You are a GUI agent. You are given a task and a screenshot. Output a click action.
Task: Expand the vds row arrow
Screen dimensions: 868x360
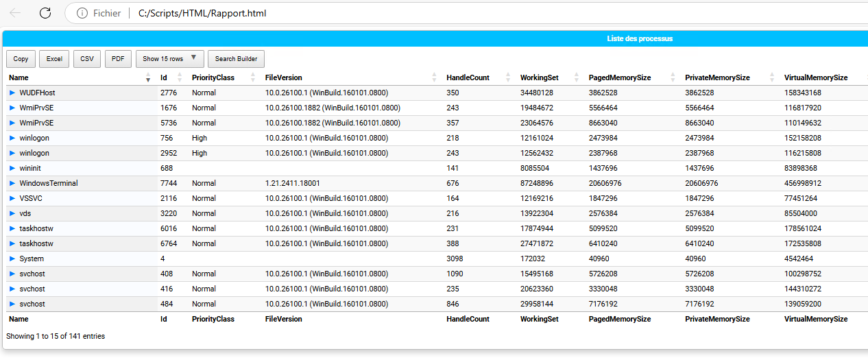pos(12,213)
